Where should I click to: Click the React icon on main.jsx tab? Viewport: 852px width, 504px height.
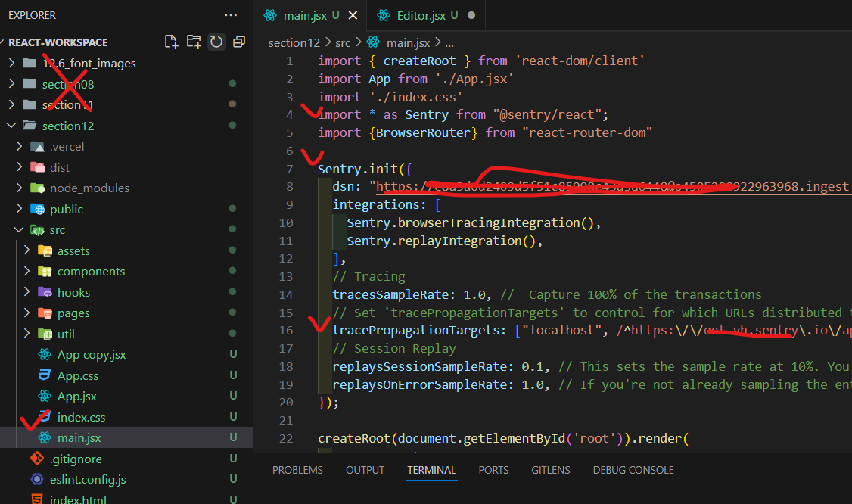[270, 15]
